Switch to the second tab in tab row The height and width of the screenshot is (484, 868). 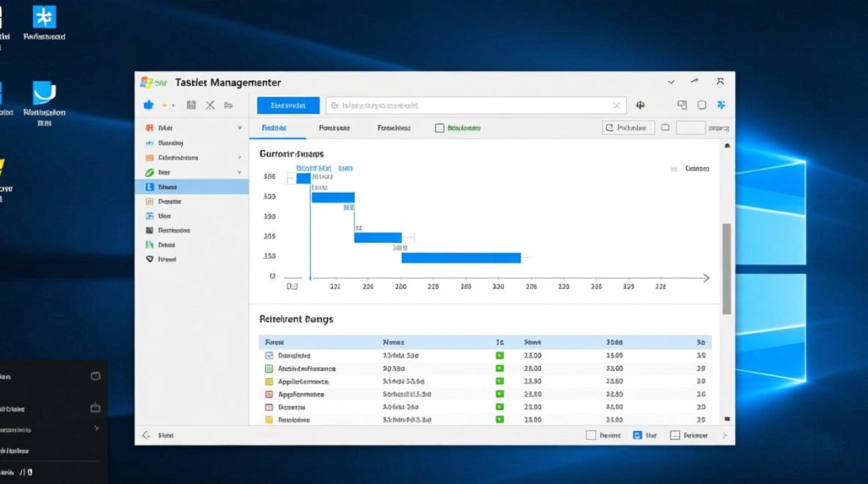(x=334, y=128)
